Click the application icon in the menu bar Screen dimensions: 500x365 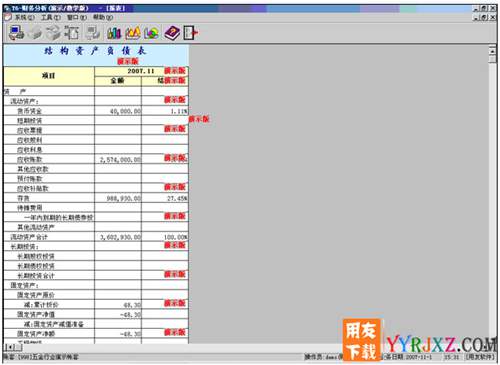pos(8,17)
